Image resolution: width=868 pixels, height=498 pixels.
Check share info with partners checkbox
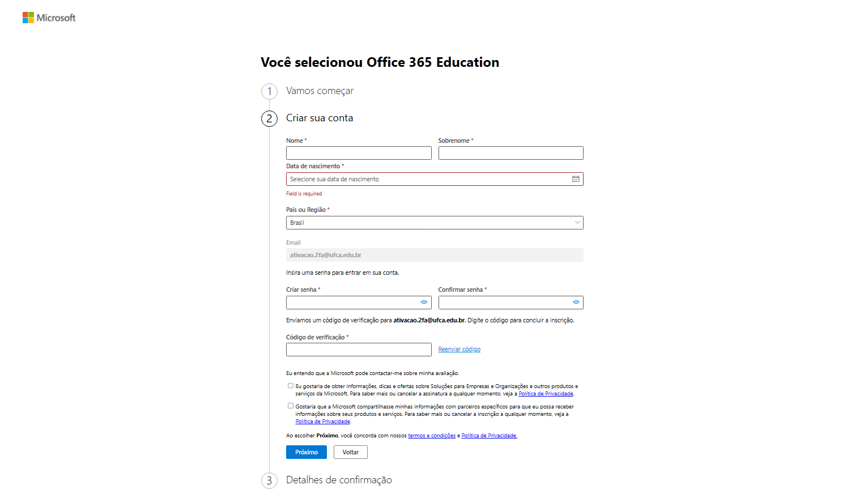pyautogui.click(x=291, y=406)
